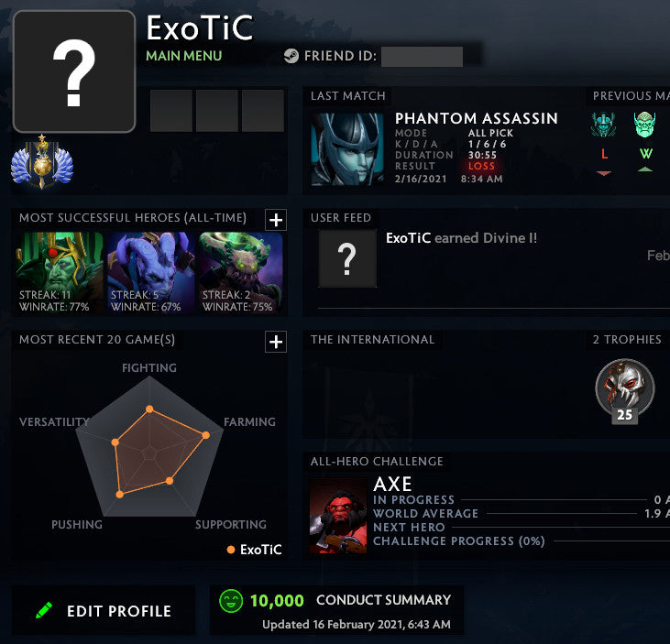Click the Axe hero challenge portrait
The image size is (670, 644).
click(338, 516)
